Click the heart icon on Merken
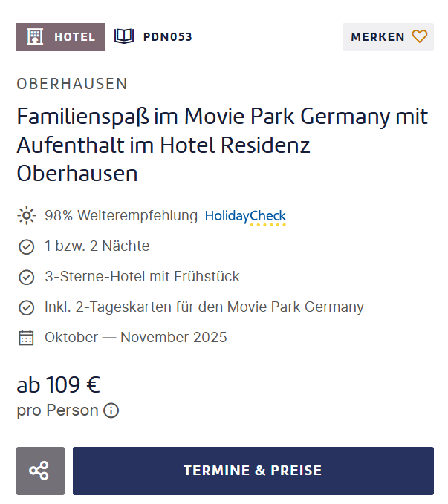448x504 pixels. point(420,36)
